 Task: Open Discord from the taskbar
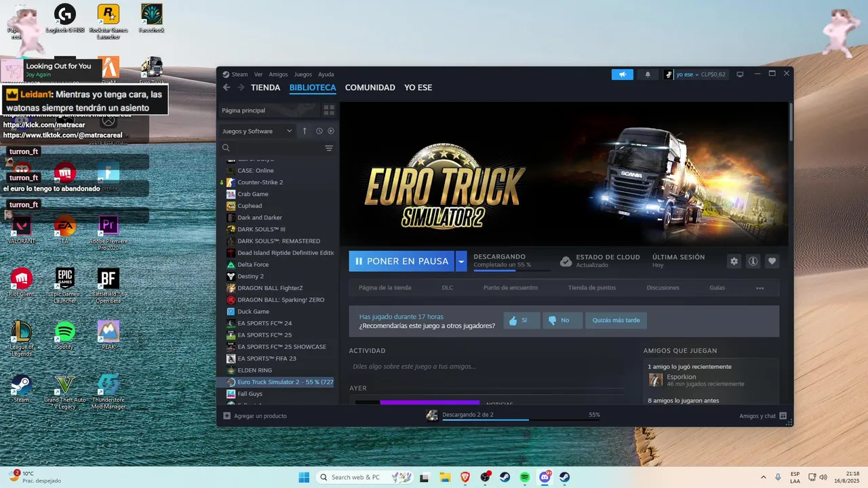click(x=545, y=477)
